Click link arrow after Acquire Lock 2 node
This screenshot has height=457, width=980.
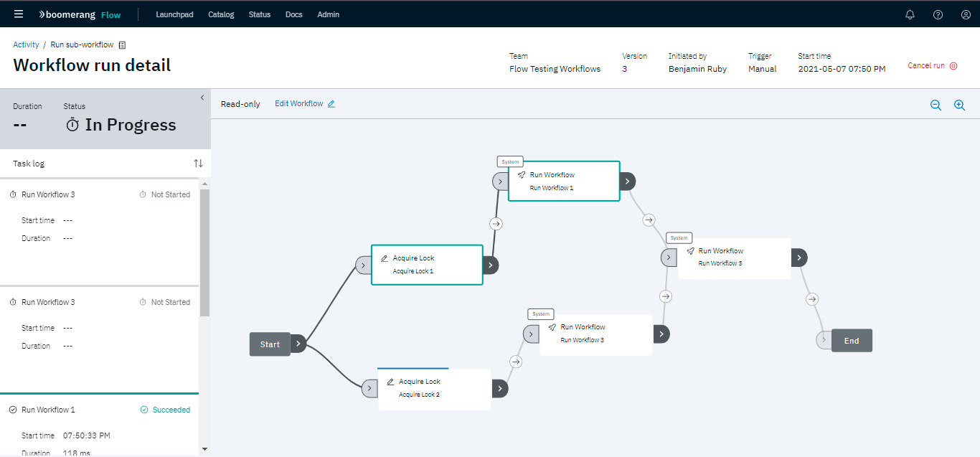pos(515,362)
